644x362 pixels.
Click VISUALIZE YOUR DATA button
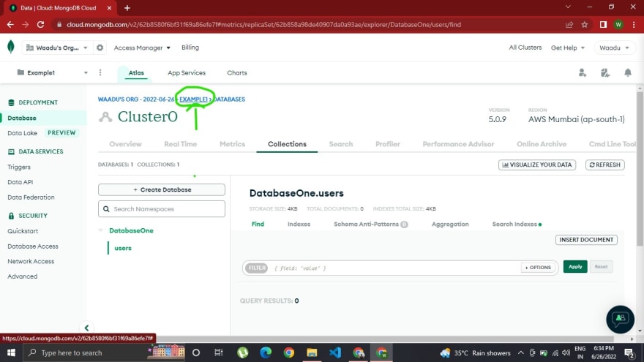pyautogui.click(x=537, y=165)
